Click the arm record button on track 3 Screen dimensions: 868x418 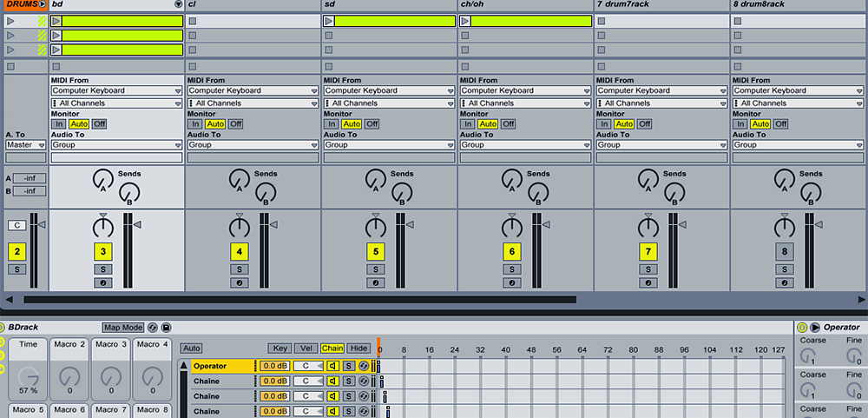coord(103,283)
